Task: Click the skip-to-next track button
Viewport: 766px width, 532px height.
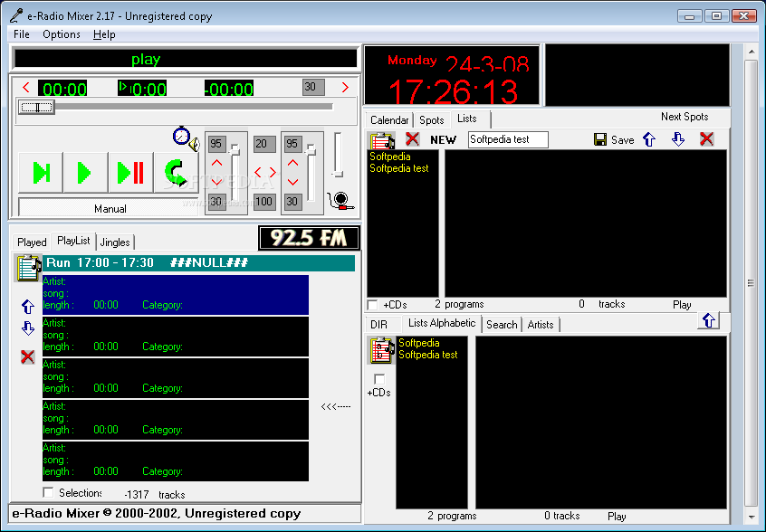Action: click(41, 172)
